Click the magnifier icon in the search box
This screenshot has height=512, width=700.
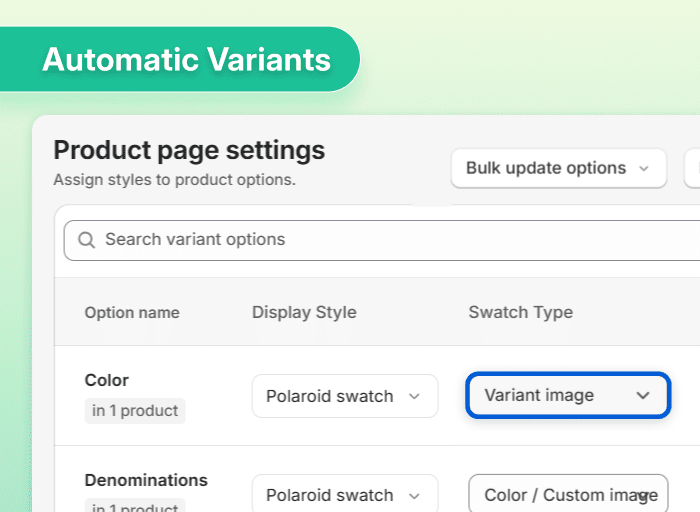86,240
